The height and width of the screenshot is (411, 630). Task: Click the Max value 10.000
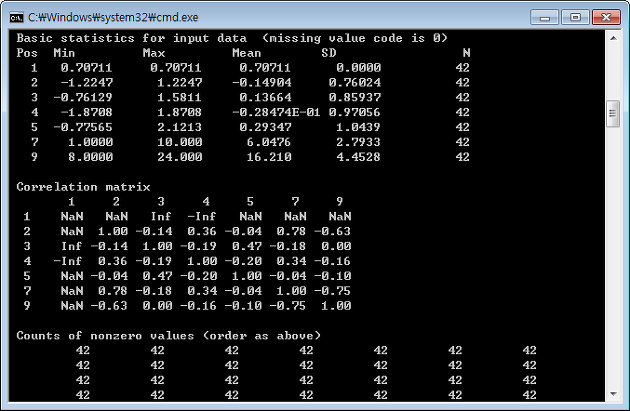coord(180,142)
